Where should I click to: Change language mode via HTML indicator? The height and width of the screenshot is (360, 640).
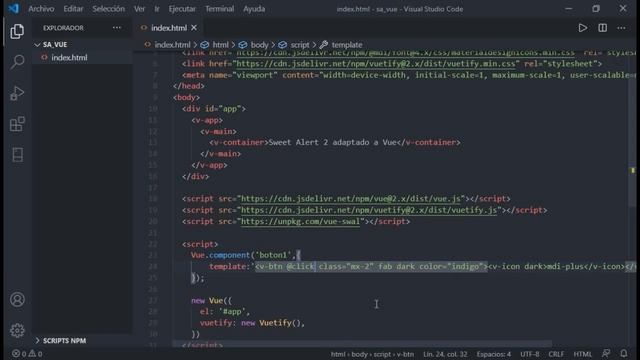(582, 354)
